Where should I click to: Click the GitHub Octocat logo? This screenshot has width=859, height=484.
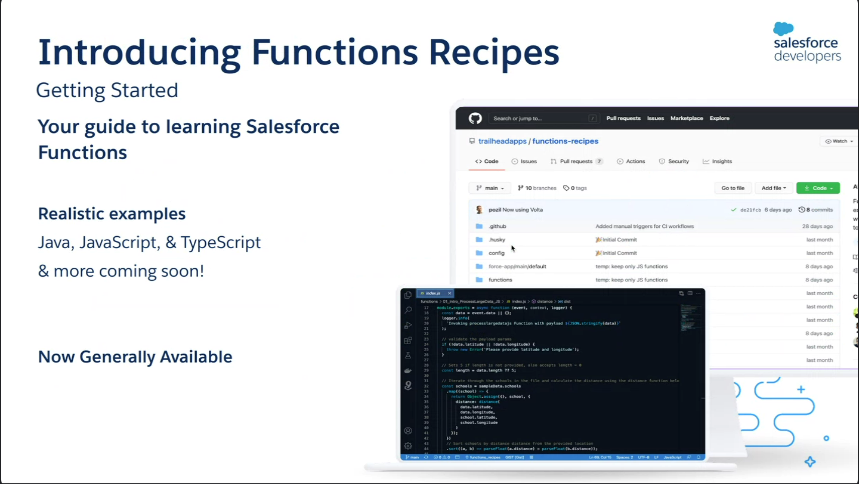[x=475, y=118]
